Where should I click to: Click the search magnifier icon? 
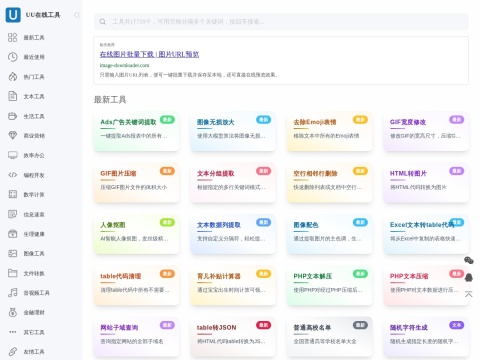click(x=103, y=22)
